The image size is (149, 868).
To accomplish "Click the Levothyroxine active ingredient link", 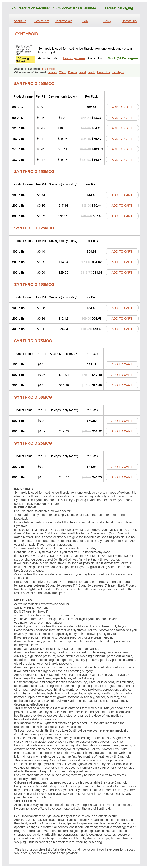I will click(74, 58).
